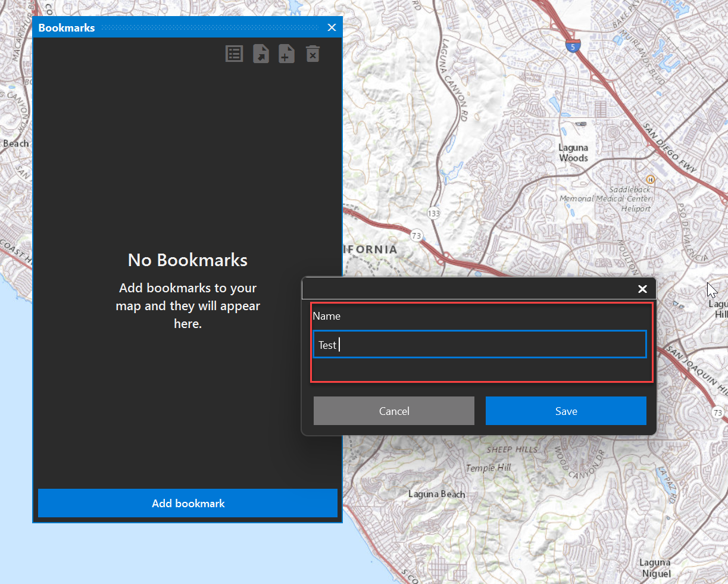The image size is (728, 584).
Task: Close the bookmark name dialog with X
Action: pyautogui.click(x=642, y=289)
